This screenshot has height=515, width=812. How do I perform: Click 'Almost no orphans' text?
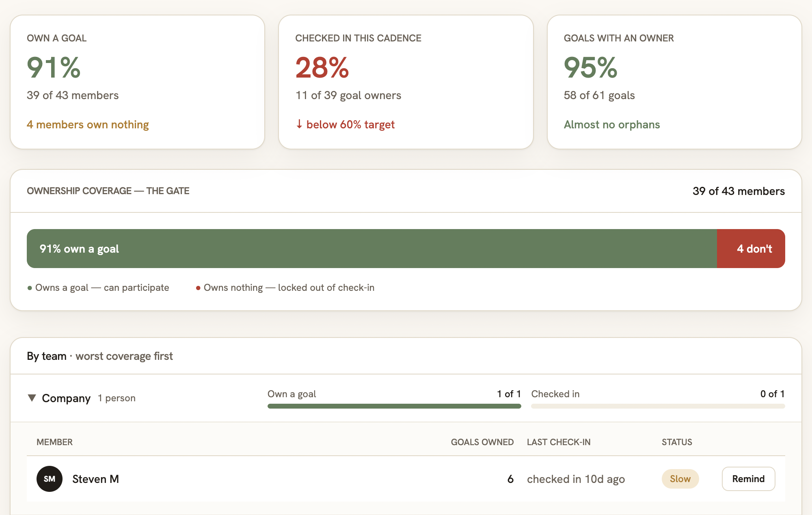(612, 124)
